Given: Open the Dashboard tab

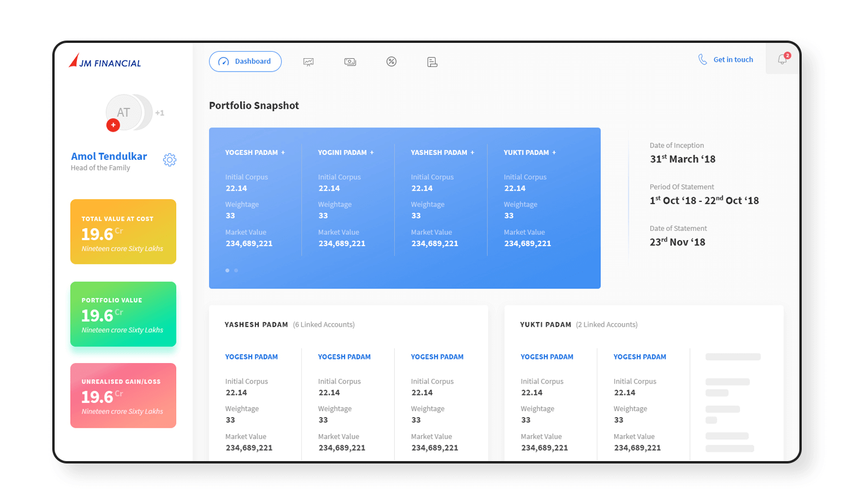Looking at the screenshot, I should pos(245,62).
